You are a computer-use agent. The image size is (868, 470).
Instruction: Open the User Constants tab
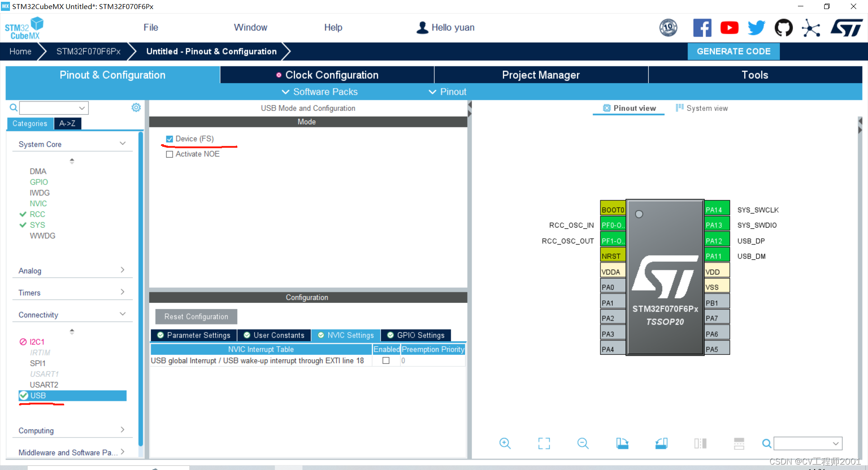point(274,335)
